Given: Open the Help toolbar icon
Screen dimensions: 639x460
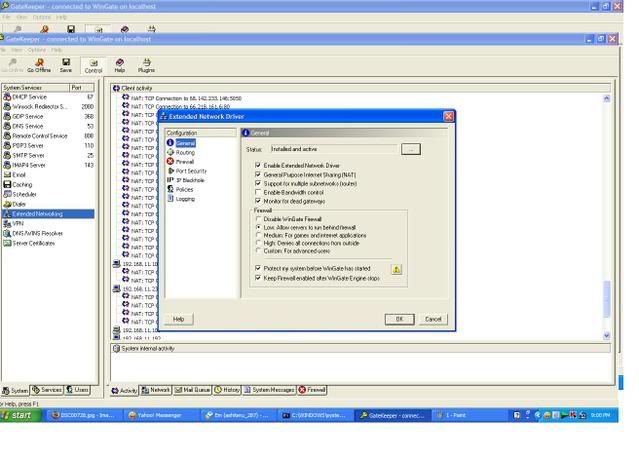Looking at the screenshot, I should tap(119, 65).
